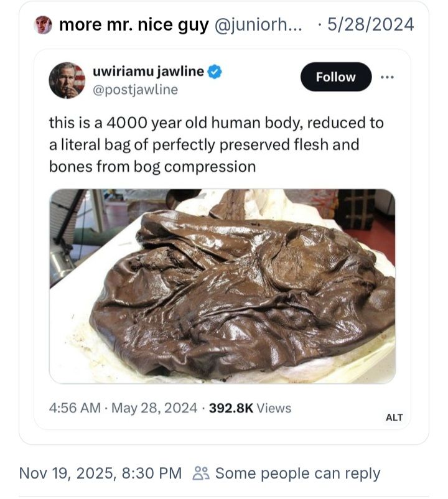This screenshot has width=448, height=499.
Task: Show the image ALT description
Action: [394, 417]
